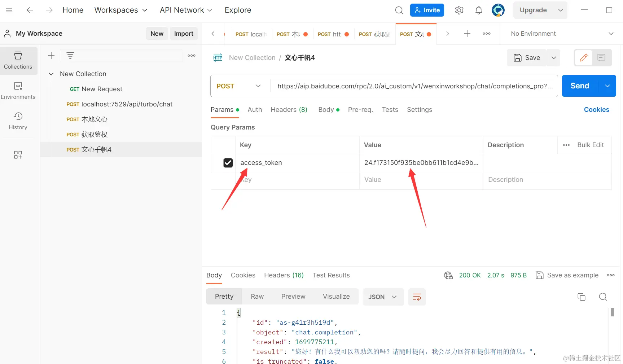Open the Send options dropdown arrow
This screenshot has height=364, width=623.
coord(607,86)
